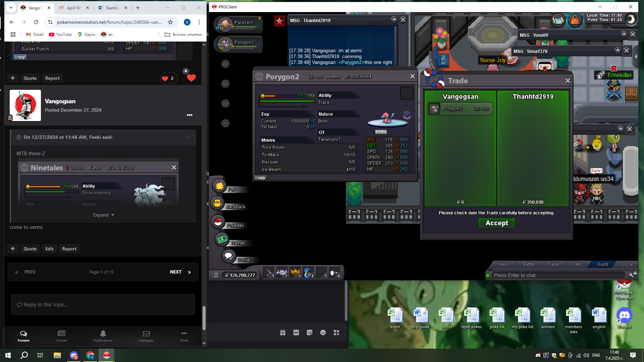This screenshot has width=644, height=362.
Task: Collapse the MSG - Thanhtd2919 chat window
Action: pyautogui.click(x=394, y=19)
